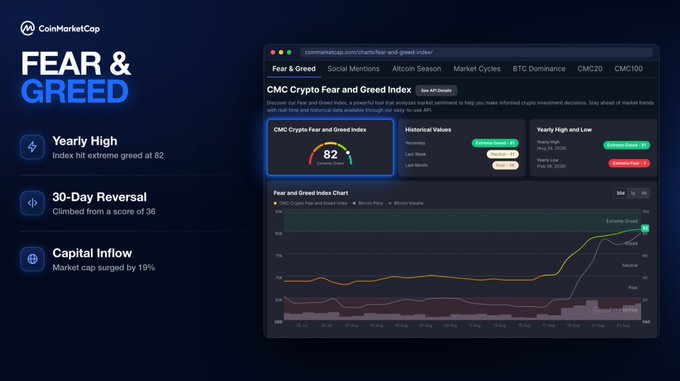Viewport: 680px width, 381px height.
Task: Click 'Climbed from a score of 36' text
Action: click(104, 212)
